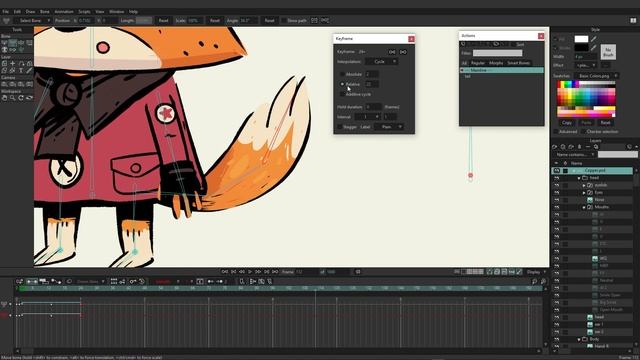The image size is (640, 360).
Task: Switch to the Smart Bones tab in Actions
Action: 518,63
